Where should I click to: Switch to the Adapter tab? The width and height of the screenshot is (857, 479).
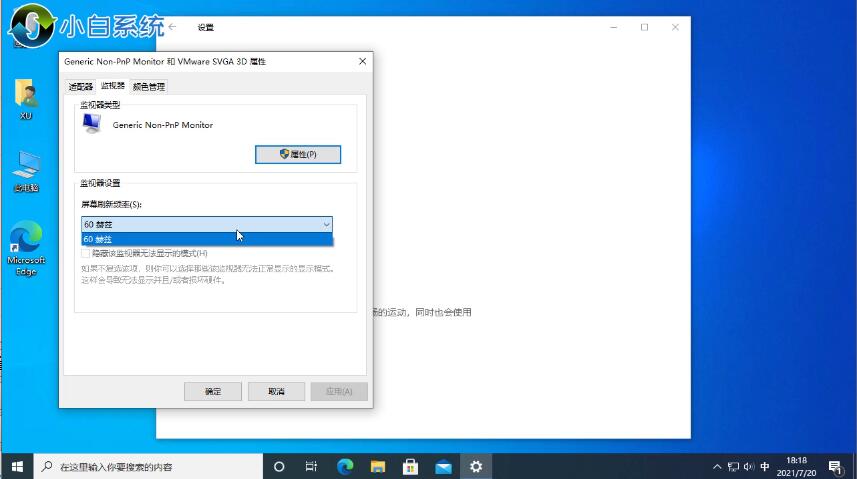click(80, 86)
